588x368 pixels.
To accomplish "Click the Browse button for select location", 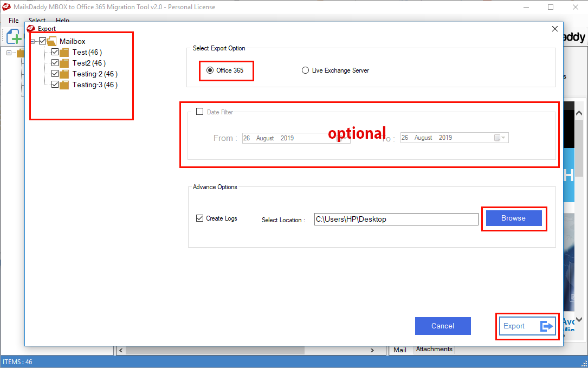I will [513, 218].
